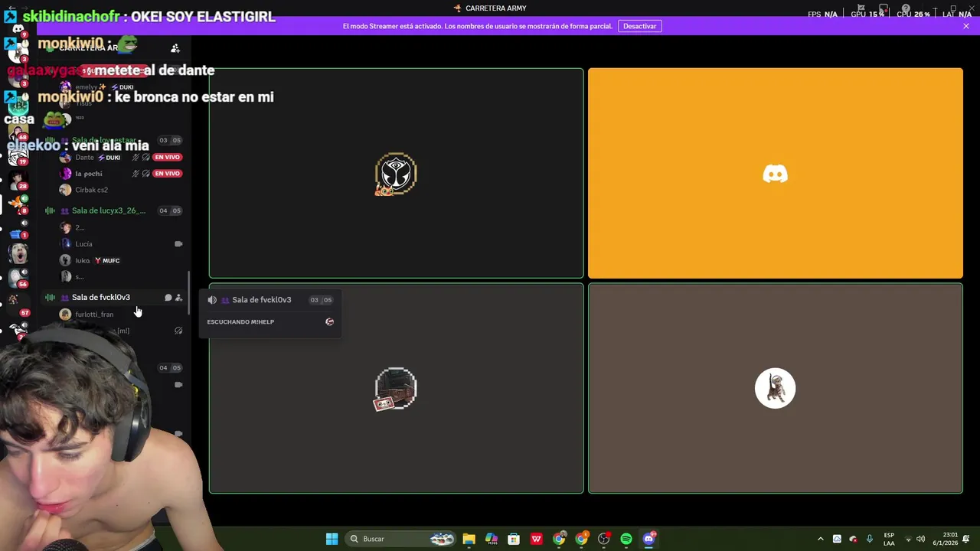The image size is (980, 551).
Task: Open the volume control in system tray
Action: [x=920, y=539]
